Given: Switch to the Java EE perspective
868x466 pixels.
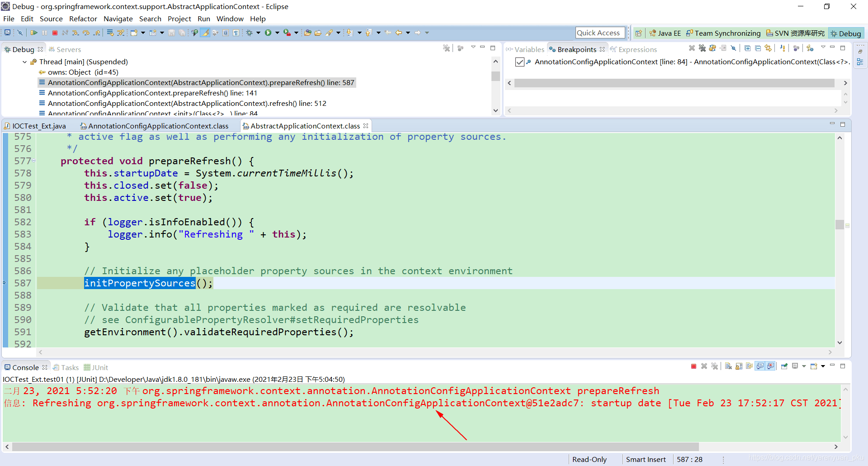Looking at the screenshot, I should tap(665, 33).
